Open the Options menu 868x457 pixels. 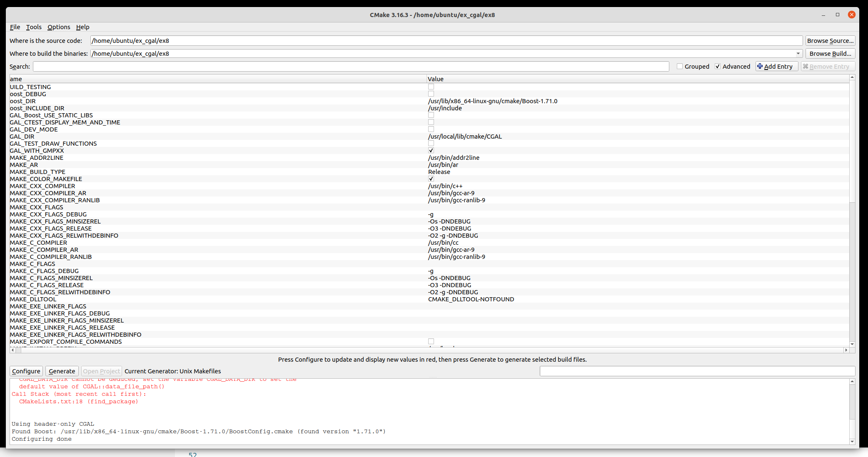pyautogui.click(x=59, y=27)
